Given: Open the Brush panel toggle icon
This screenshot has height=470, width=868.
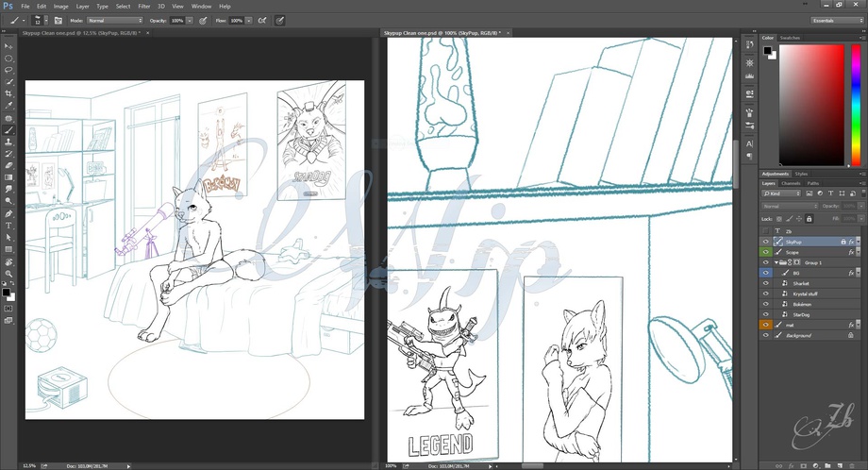Looking at the screenshot, I should coord(58,20).
